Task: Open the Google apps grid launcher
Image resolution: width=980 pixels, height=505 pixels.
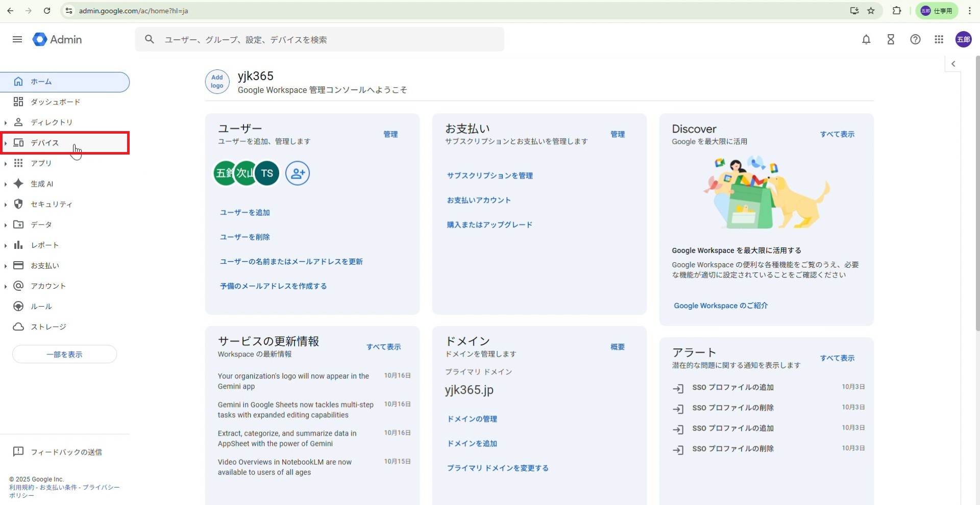Action: [939, 39]
